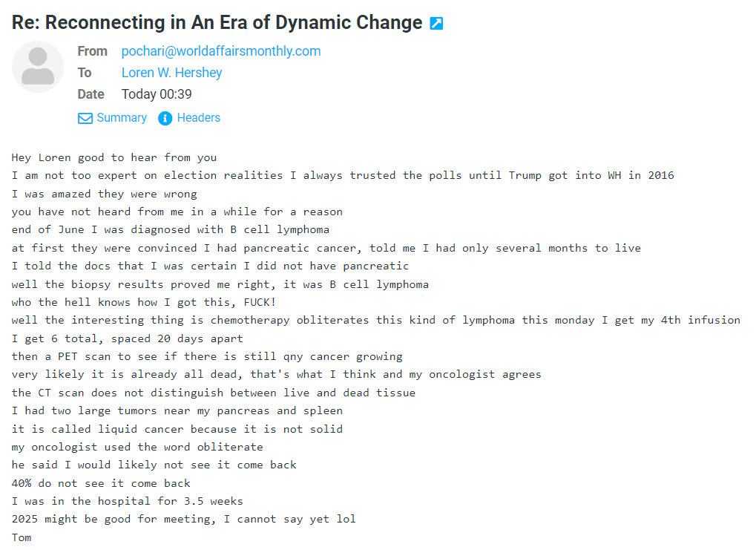The height and width of the screenshot is (550, 756).
Task: Show the message Summary
Action: 121,118
